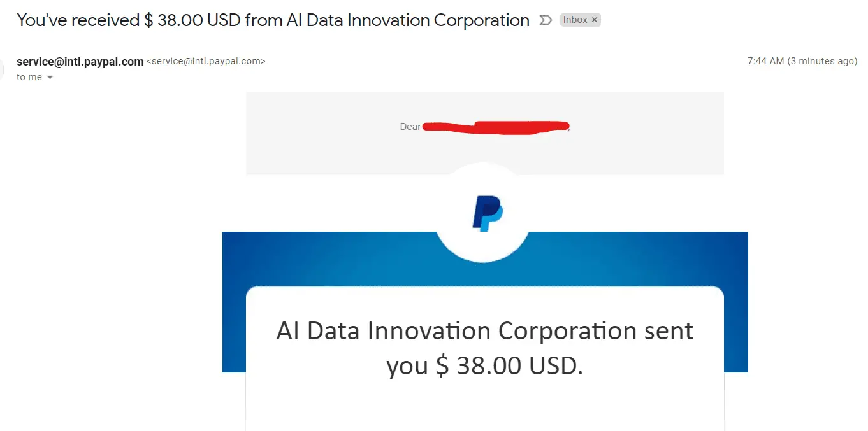Click the blue banner left of the white card

click(234, 302)
